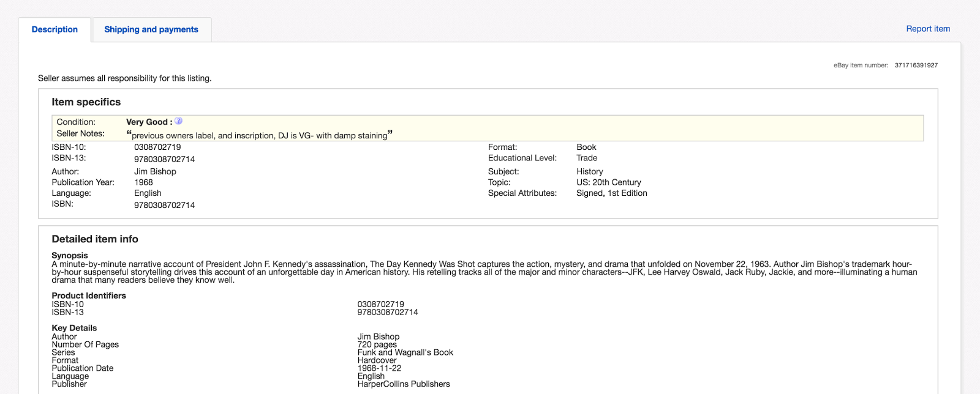Viewport: 980px width, 394px height.
Task: Click the Subject value History
Action: point(590,172)
